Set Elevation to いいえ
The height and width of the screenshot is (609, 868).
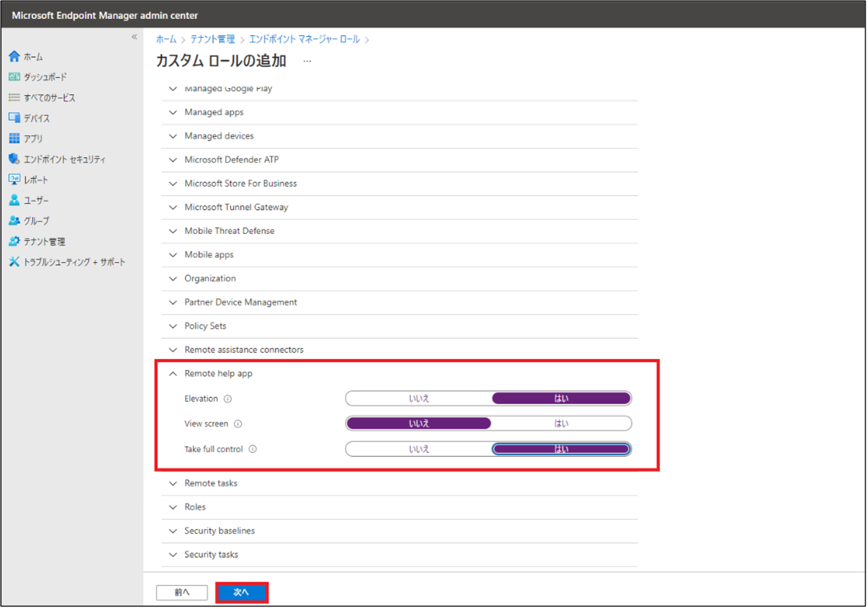pos(419,399)
